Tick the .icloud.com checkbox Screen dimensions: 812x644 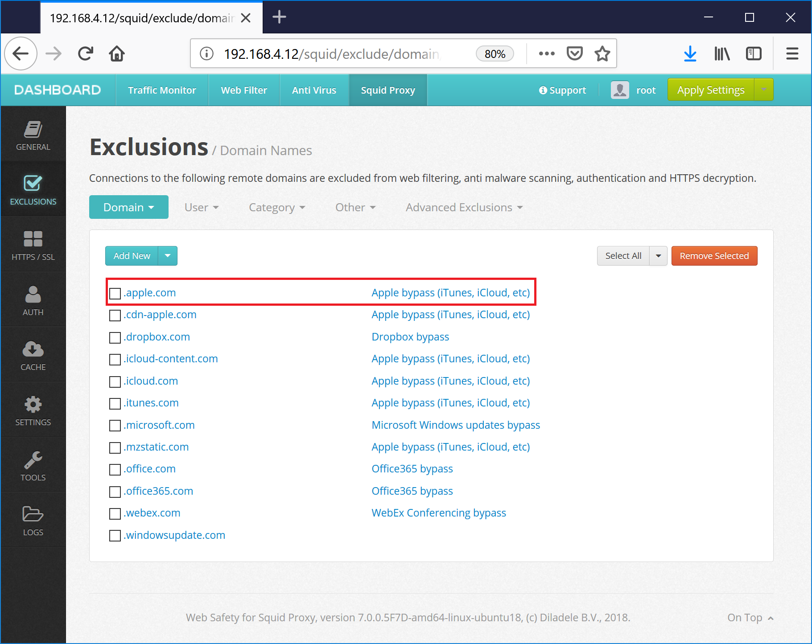tap(115, 381)
